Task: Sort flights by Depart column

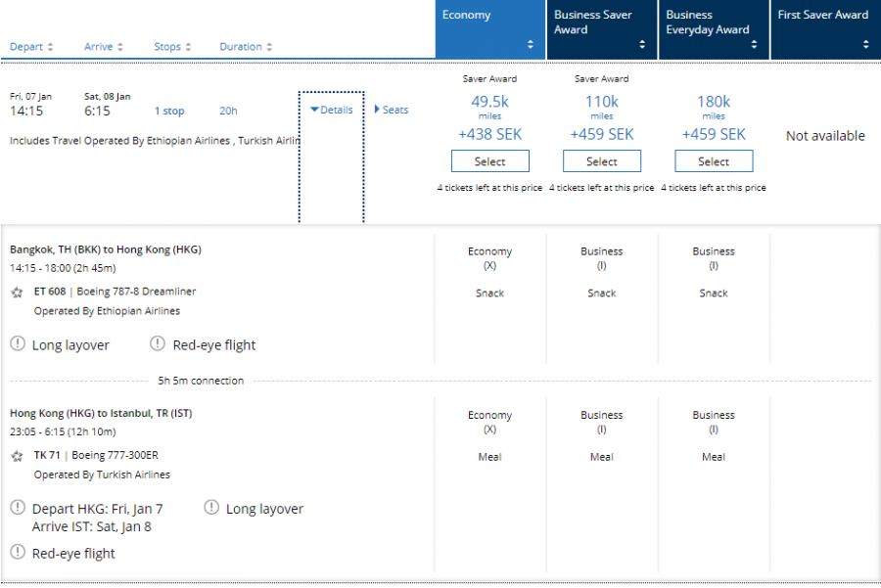Action: click(31, 47)
